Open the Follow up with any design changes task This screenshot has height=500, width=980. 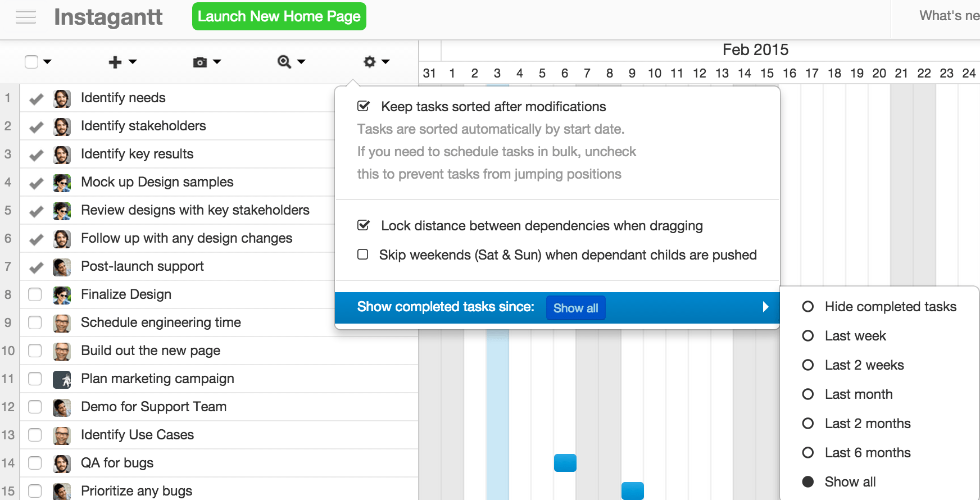pos(187,238)
